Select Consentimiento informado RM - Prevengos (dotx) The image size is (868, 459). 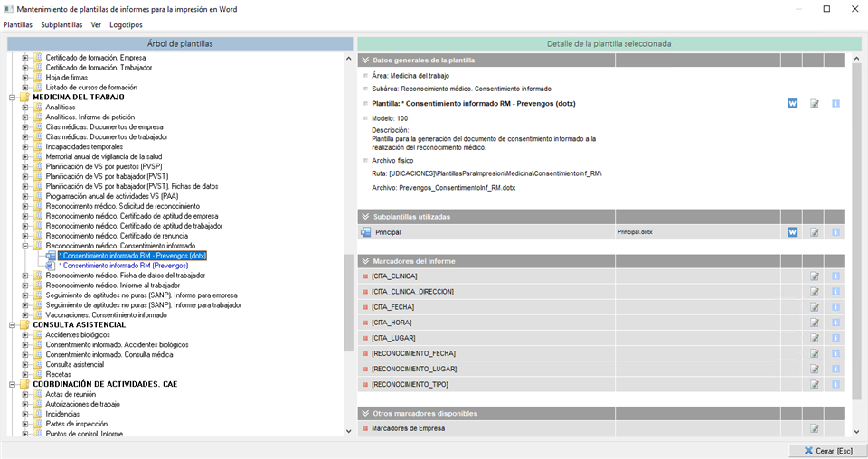[132, 256]
